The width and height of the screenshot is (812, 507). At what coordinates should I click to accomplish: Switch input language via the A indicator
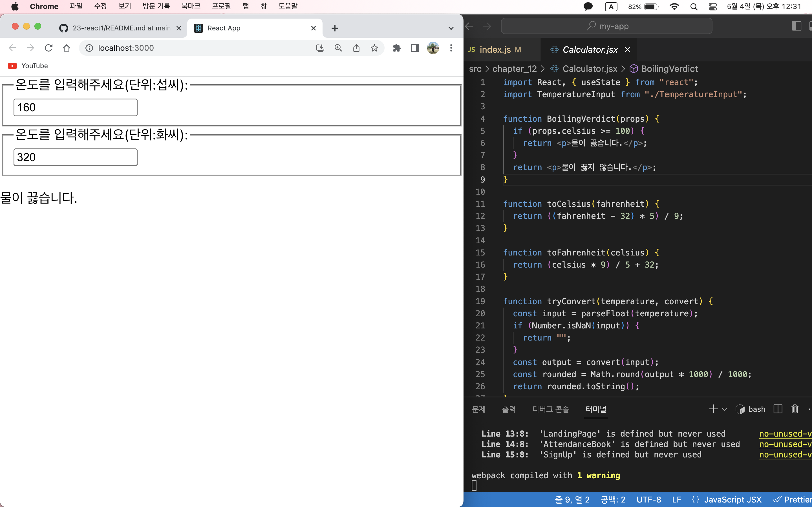pyautogui.click(x=611, y=6)
